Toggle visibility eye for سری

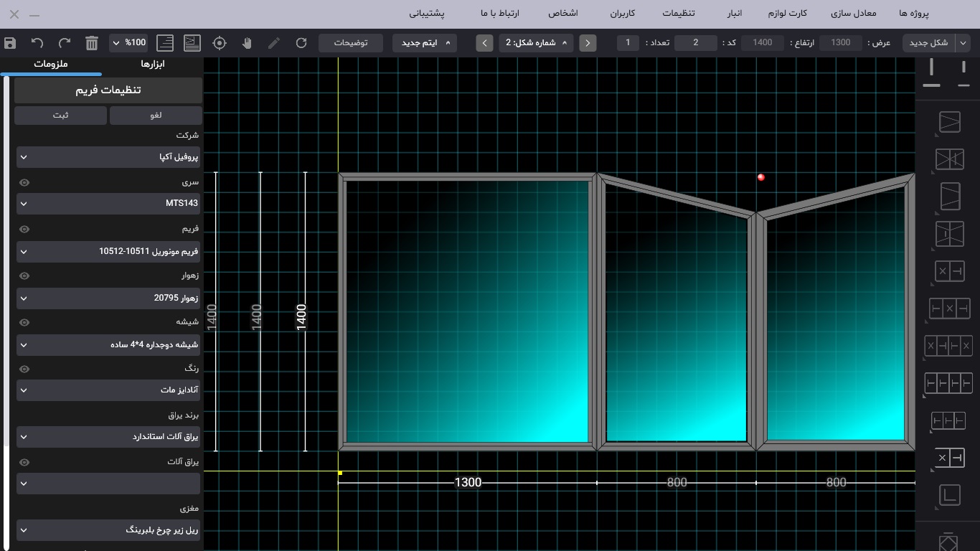24,182
